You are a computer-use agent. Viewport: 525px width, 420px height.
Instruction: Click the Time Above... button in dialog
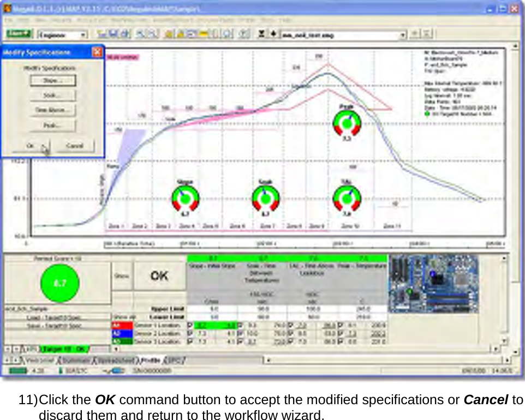coord(53,110)
